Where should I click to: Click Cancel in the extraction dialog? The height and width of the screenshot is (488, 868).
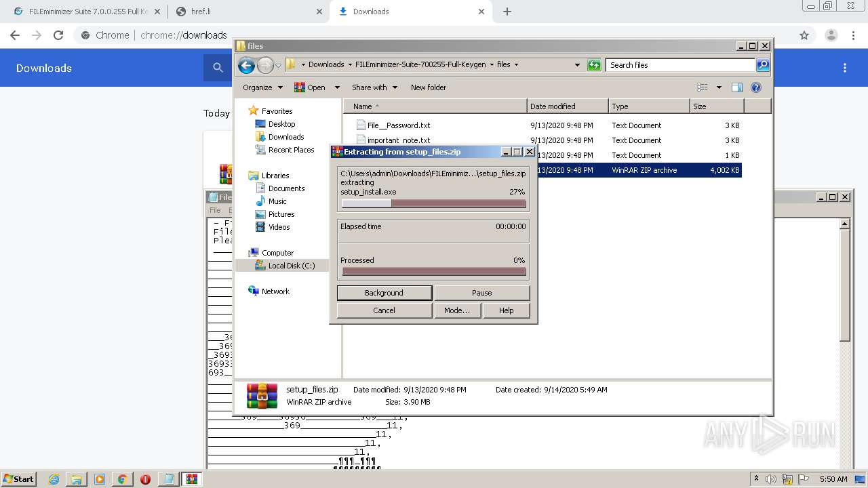(384, 310)
